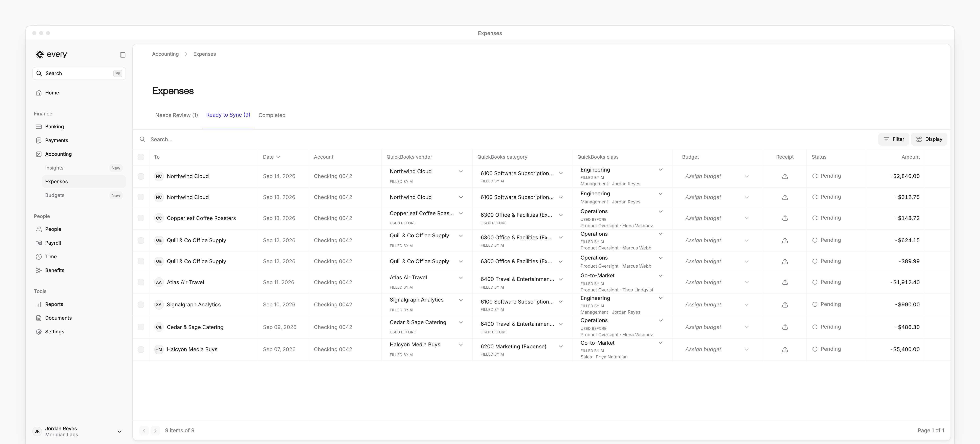Viewport: 980px width, 444px height.
Task: Open the Filter button
Action: [893, 139]
